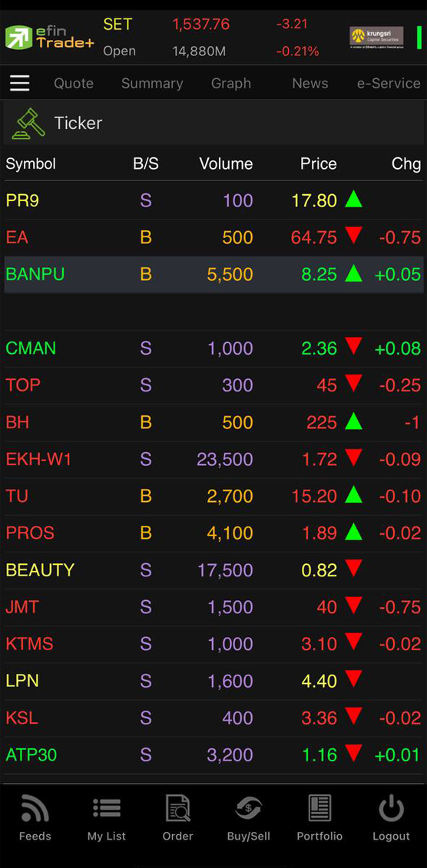Tap the Logout power icon
Viewport: 427px width, 868px height.
click(x=391, y=808)
